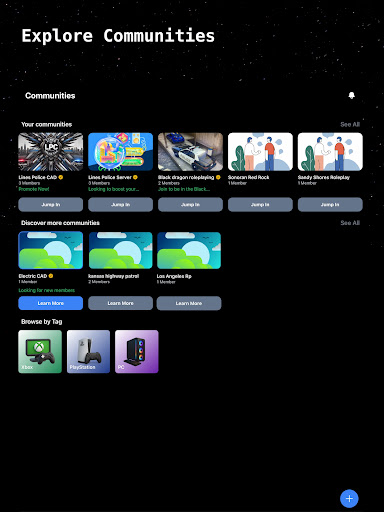Jump In to Lines Police CAD
The image size is (384, 512).
click(51, 205)
